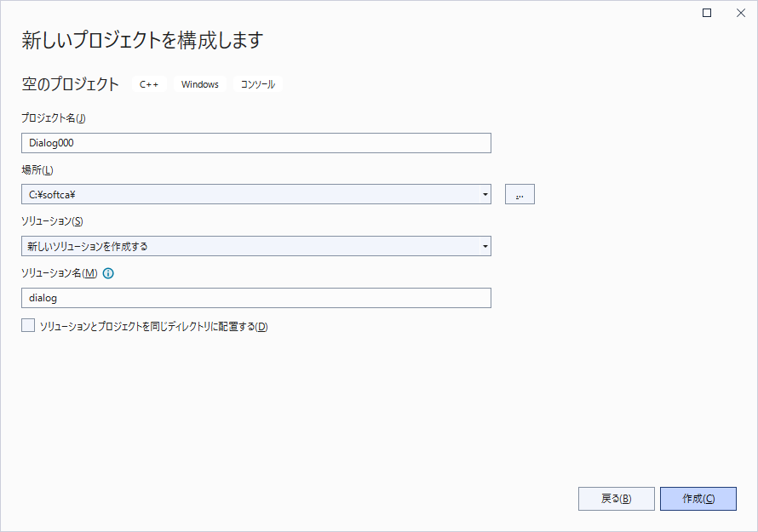The width and height of the screenshot is (758, 532).
Task: Click the ソリューション名(M) label
Action: click(x=60, y=273)
